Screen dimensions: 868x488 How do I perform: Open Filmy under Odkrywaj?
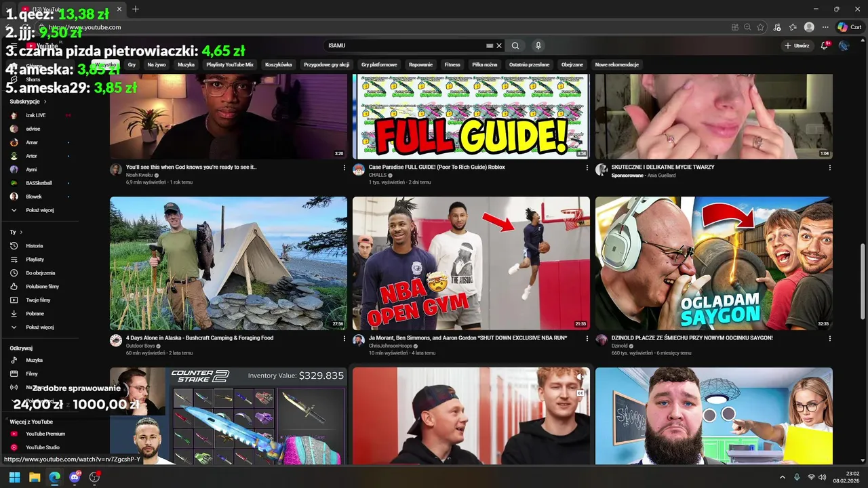coord(32,374)
